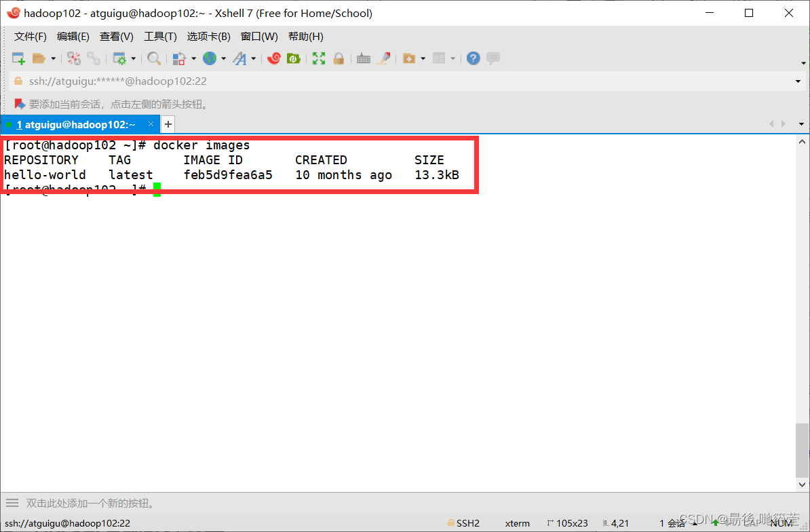
Task: Add a new tab with plus button
Action: click(x=168, y=124)
